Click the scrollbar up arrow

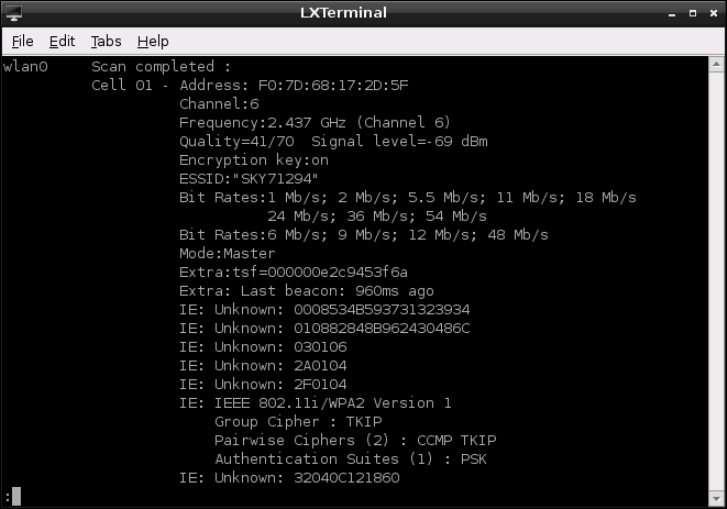pos(716,63)
